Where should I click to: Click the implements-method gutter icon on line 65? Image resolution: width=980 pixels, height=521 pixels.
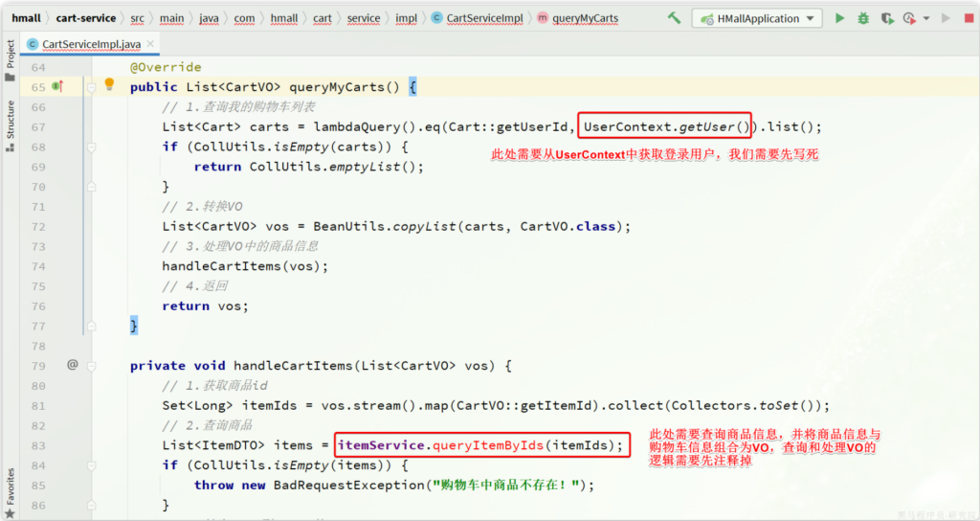[x=57, y=86]
